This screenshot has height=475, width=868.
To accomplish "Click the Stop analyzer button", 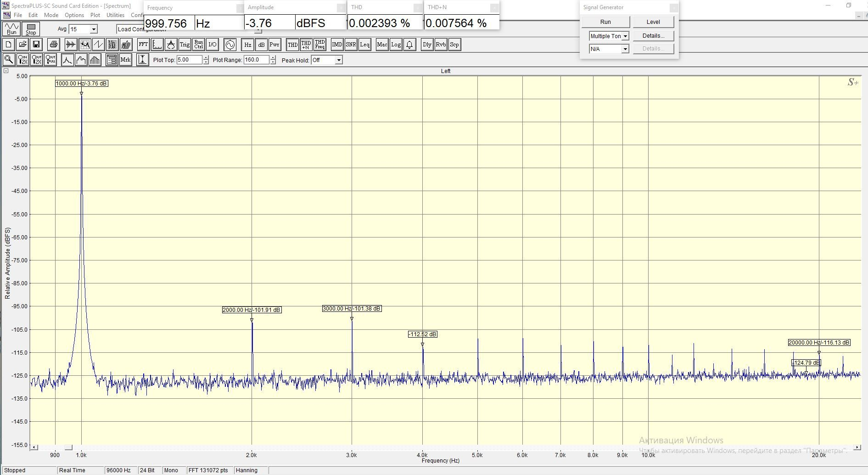I will coord(31,28).
